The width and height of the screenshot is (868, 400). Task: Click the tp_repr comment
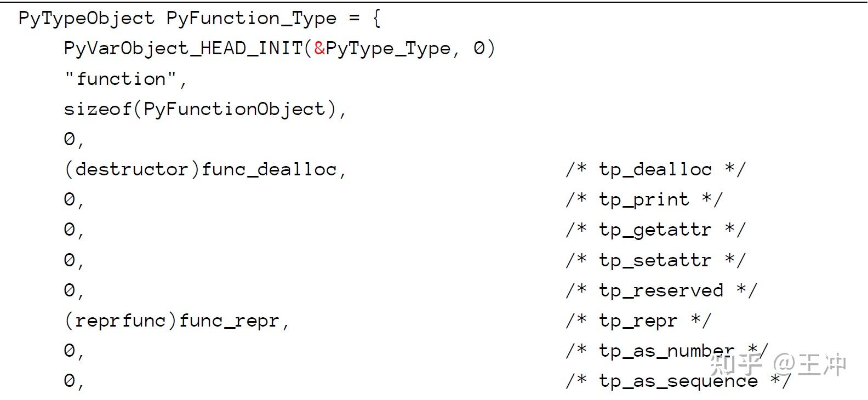(x=638, y=320)
